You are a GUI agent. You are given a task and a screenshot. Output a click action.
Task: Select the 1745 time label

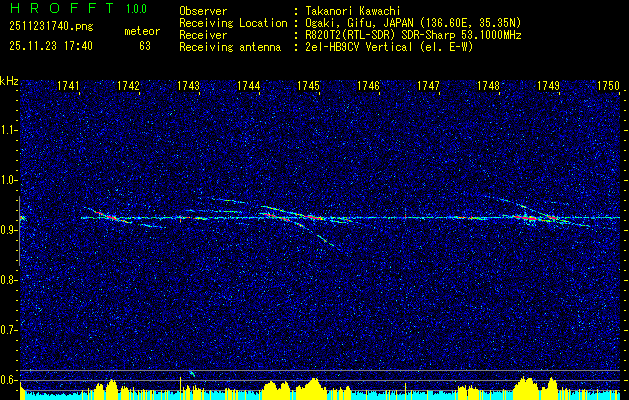coord(309,85)
